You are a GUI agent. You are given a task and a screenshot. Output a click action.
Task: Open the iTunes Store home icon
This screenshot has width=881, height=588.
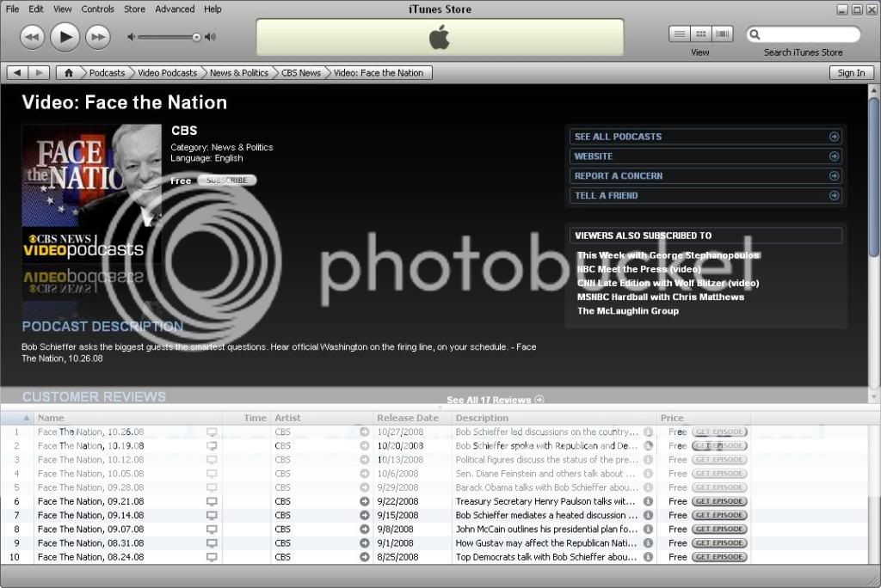(x=69, y=72)
